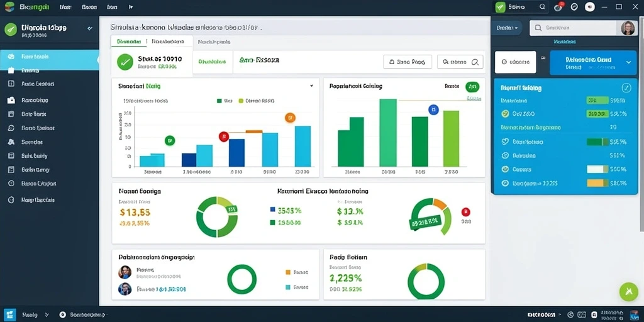
Task: Click the search field in the right panel
Action: pyautogui.click(x=574, y=28)
